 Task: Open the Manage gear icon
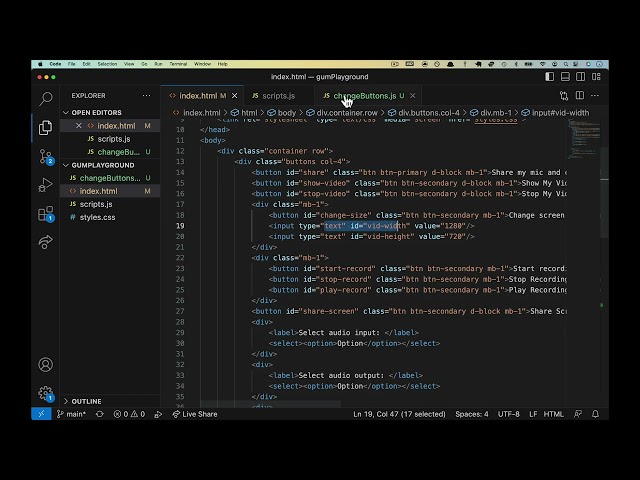46,393
